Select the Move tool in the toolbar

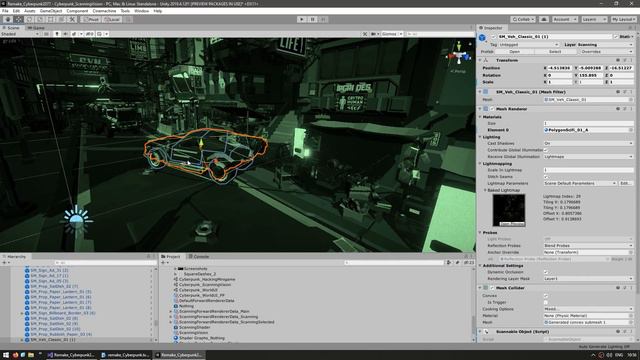[x=19, y=19]
